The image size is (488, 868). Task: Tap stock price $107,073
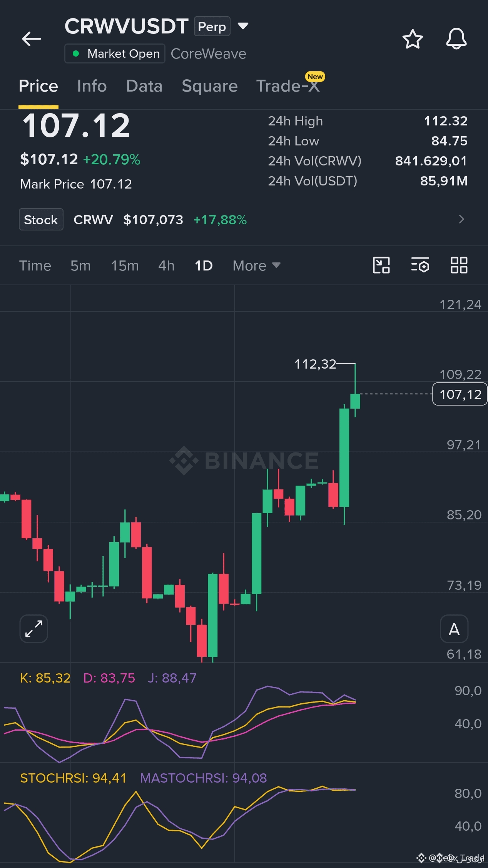pyautogui.click(x=153, y=220)
